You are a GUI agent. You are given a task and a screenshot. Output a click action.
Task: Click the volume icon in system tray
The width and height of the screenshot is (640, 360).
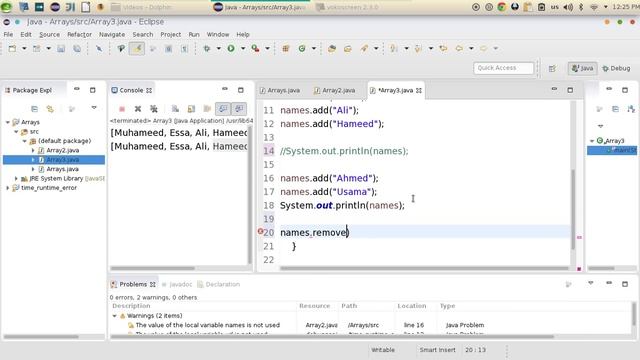568,7
